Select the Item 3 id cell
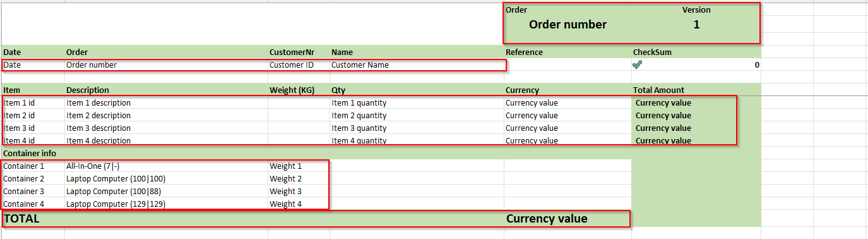The image size is (868, 239). pos(33,128)
